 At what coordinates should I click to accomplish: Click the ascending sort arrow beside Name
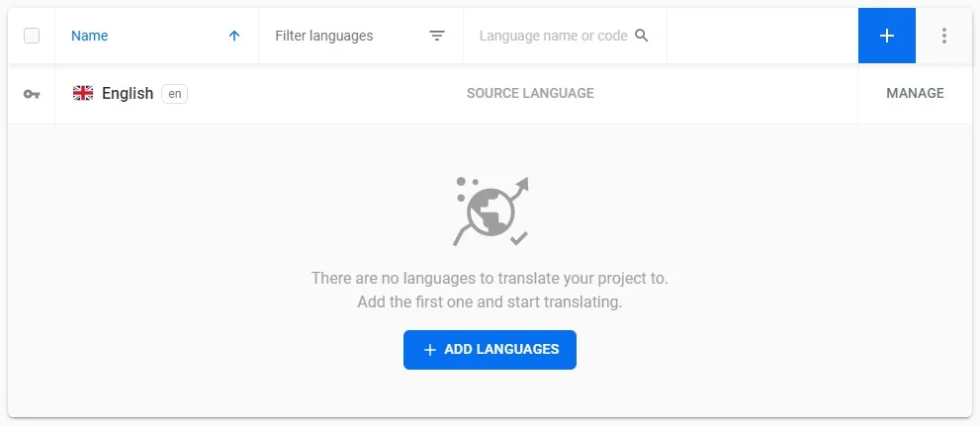[234, 36]
